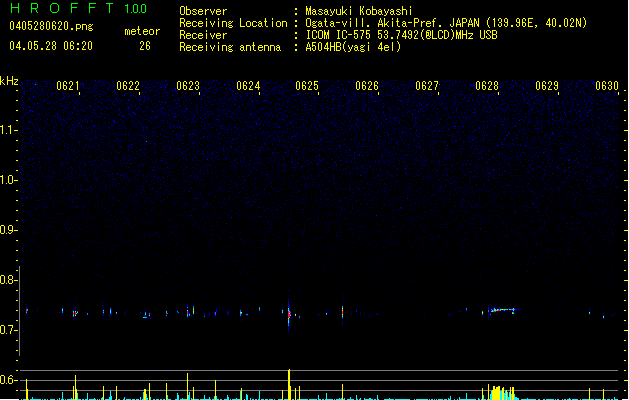Viewport: 629px width, 400px height.
Task: Click the 0621 time marker
Action: (x=67, y=86)
